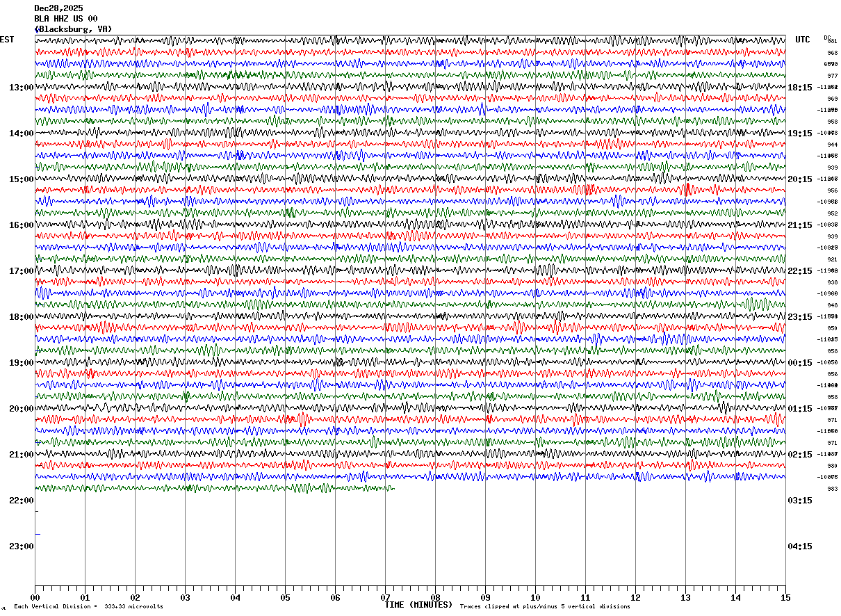
Task: Click minute tick label 08 on time axis
Action: point(435,598)
